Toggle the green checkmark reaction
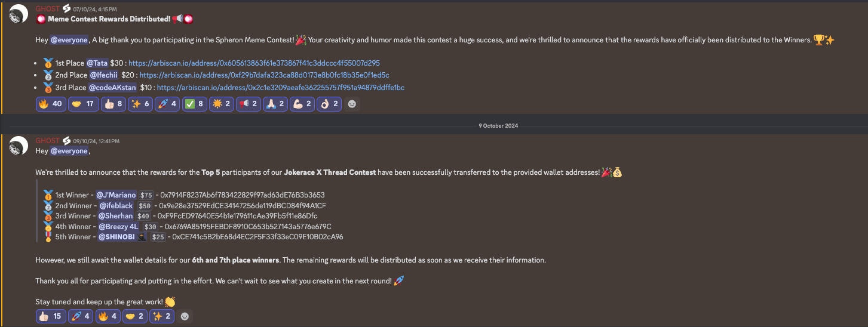868x327 pixels. (x=196, y=104)
